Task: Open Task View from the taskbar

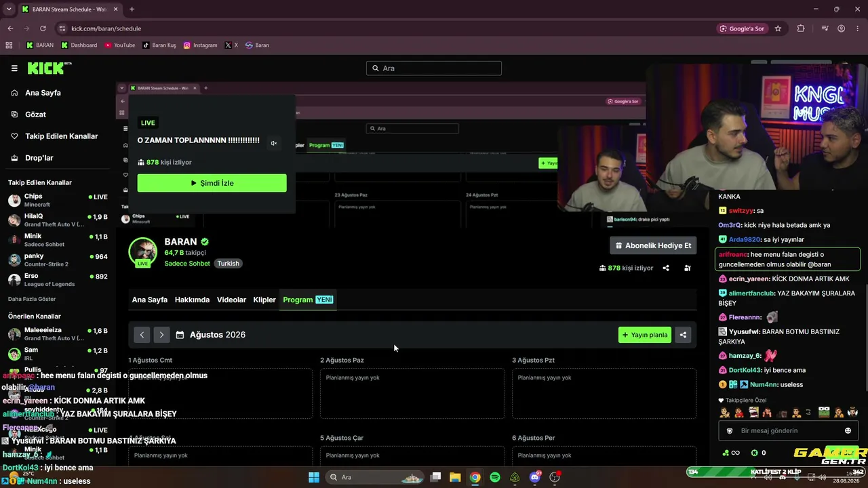Action: click(435, 477)
